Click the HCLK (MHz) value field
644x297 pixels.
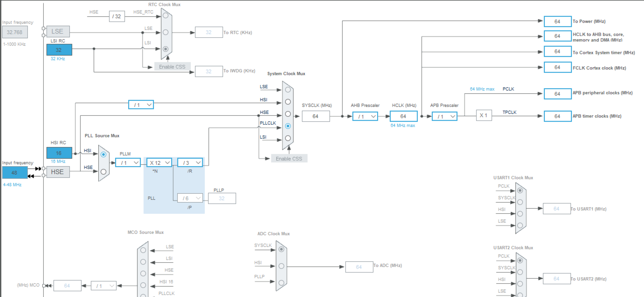[x=403, y=116]
